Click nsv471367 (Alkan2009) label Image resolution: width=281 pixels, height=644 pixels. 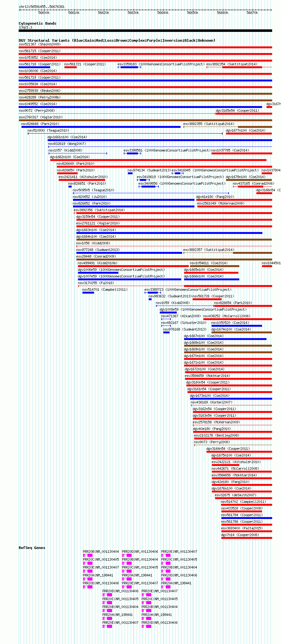pyautogui.click(x=181, y=316)
